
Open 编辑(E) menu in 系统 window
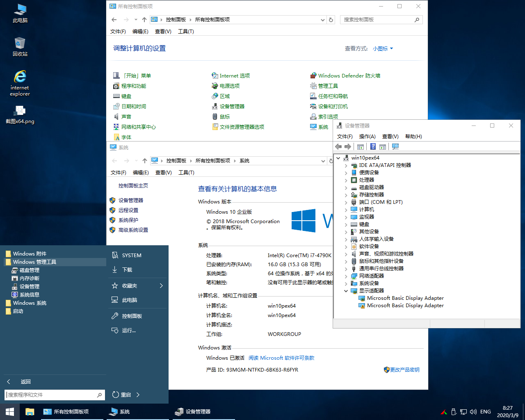141,173
